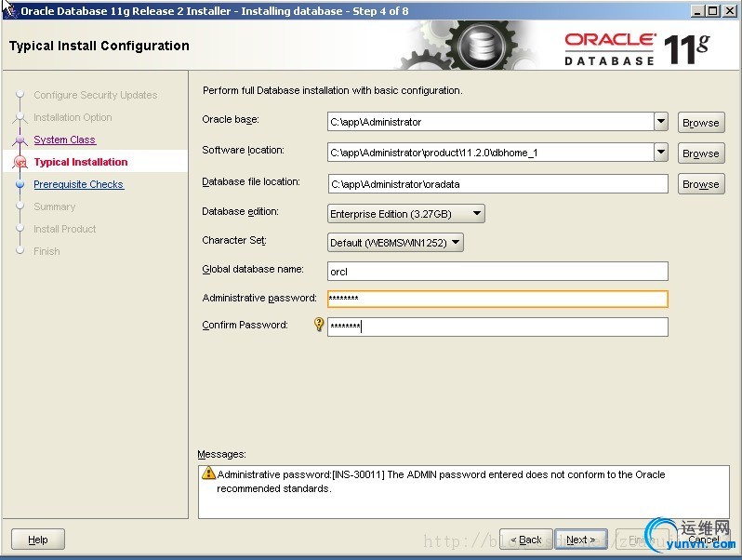Screen dimensions: 742x560
Task: Expand the Character Set dropdown
Action: [x=395, y=243]
